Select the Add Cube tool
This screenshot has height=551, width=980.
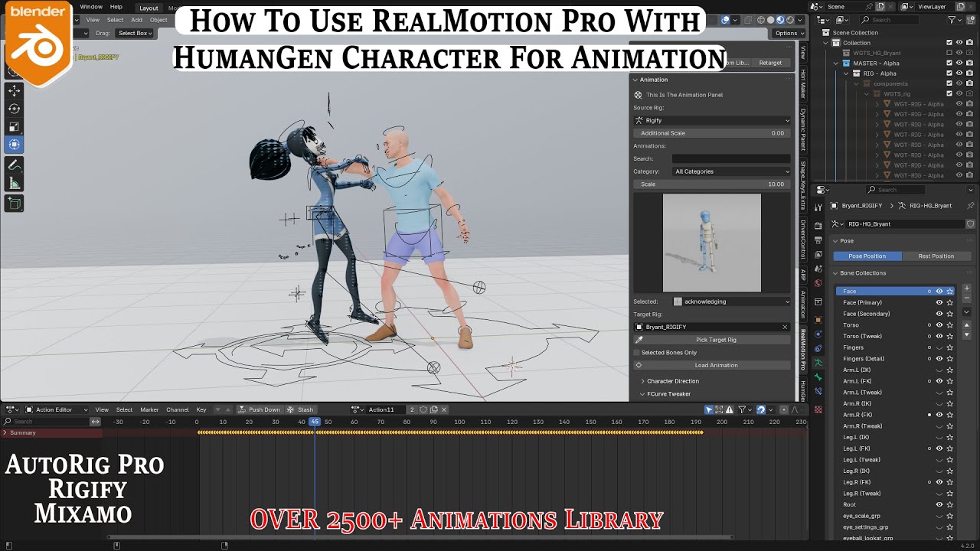[15, 204]
